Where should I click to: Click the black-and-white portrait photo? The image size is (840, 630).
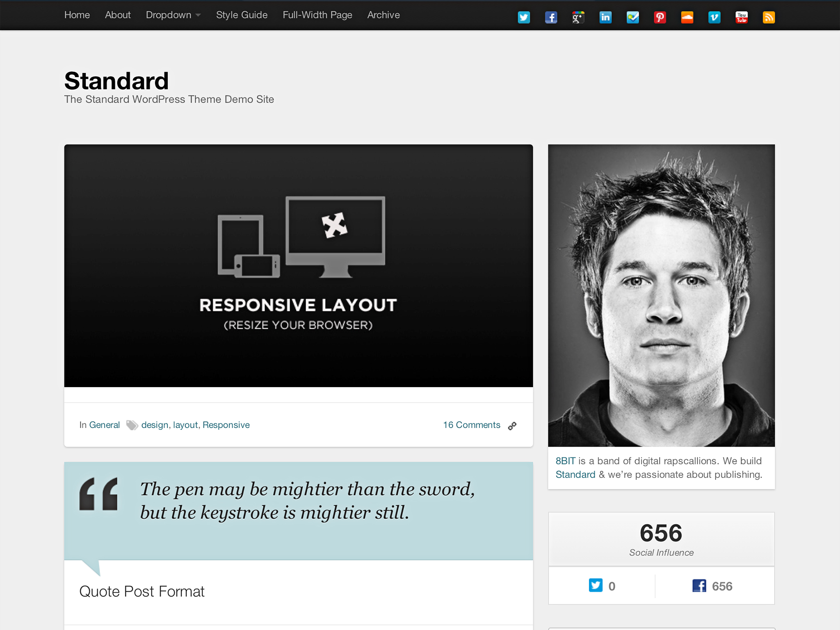click(x=662, y=295)
